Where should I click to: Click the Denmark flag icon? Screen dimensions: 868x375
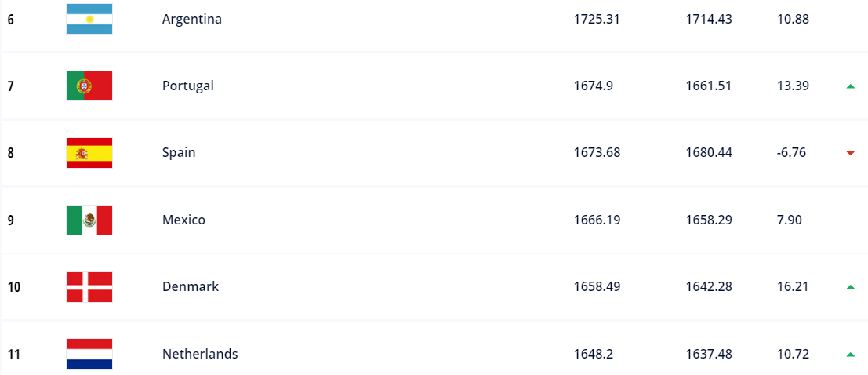[89, 287]
